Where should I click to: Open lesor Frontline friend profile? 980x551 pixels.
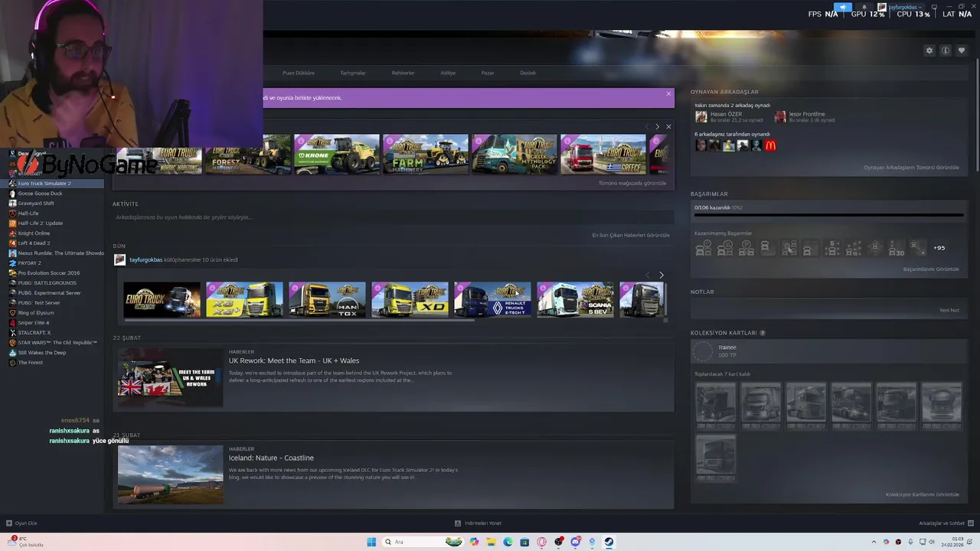(x=807, y=114)
